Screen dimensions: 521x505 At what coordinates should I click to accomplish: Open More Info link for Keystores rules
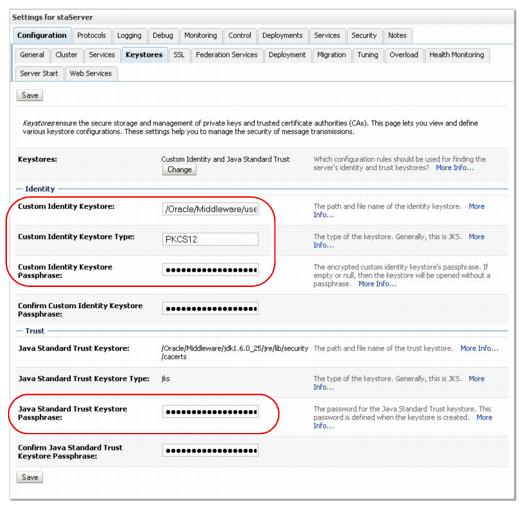(x=455, y=168)
